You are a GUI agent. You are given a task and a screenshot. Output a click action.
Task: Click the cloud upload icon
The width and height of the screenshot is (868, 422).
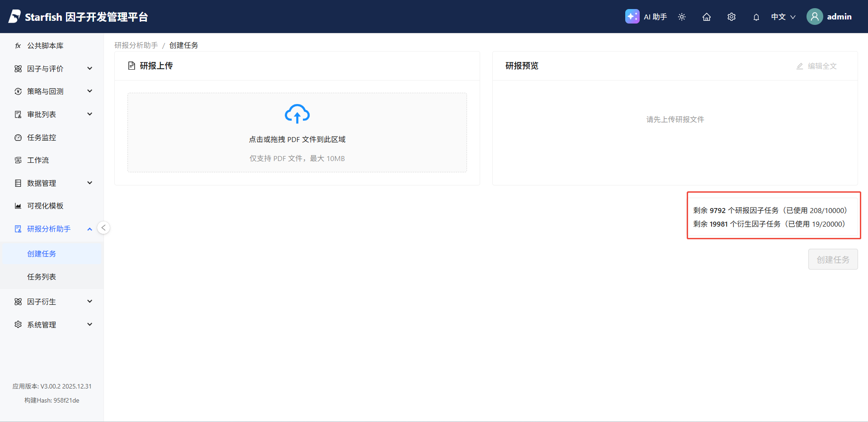tap(297, 114)
